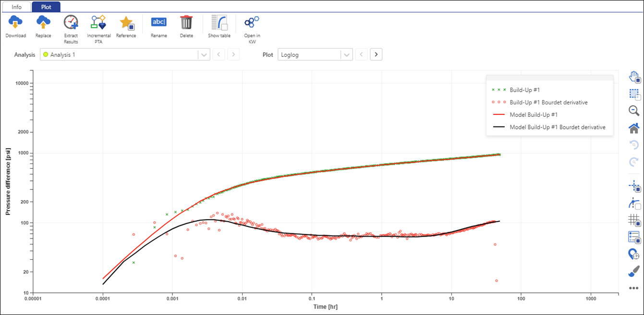Click the 10000 y-axis tick label
Image resolution: width=644 pixels, height=315 pixels.
[22, 83]
